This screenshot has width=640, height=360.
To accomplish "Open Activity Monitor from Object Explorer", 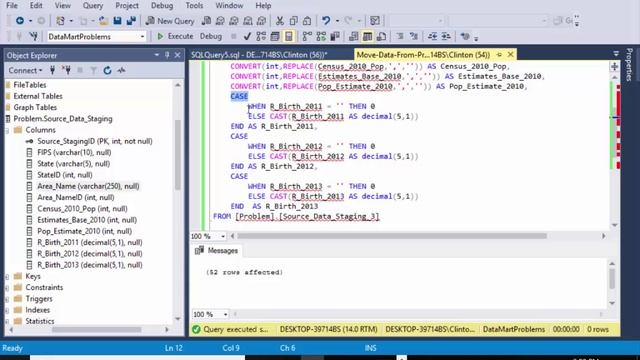I will tap(121, 70).
